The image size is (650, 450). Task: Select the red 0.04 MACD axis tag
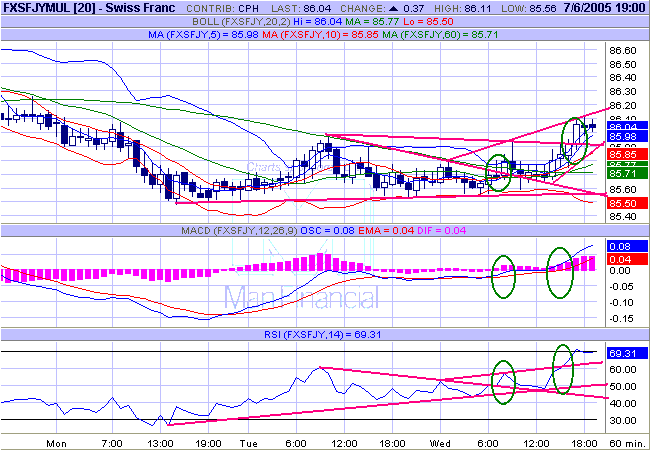click(x=627, y=259)
